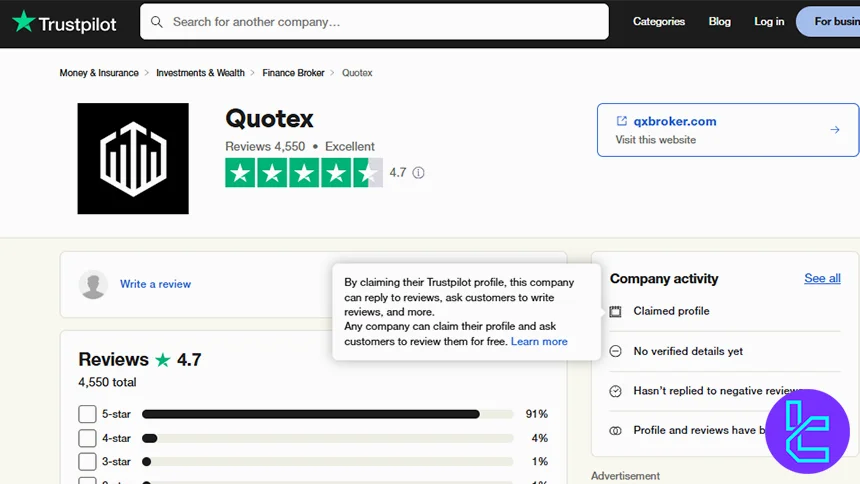Screen dimensions: 860x484
Task: Open the qxbroker.com link
Action: pyautogui.click(x=675, y=121)
